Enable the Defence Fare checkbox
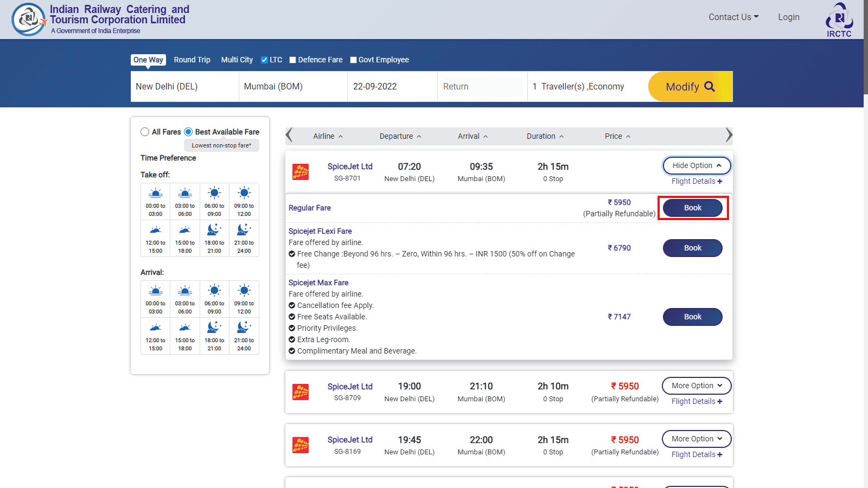The image size is (868, 488). [292, 60]
